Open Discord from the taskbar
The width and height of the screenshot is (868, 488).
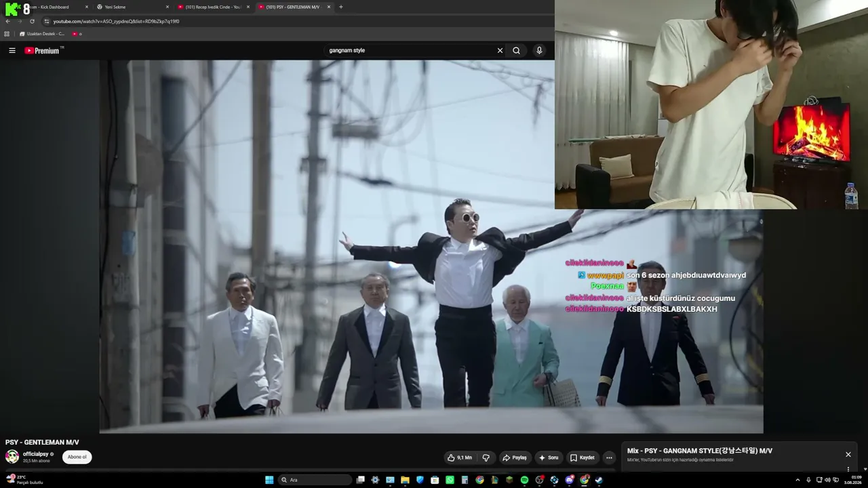click(569, 480)
